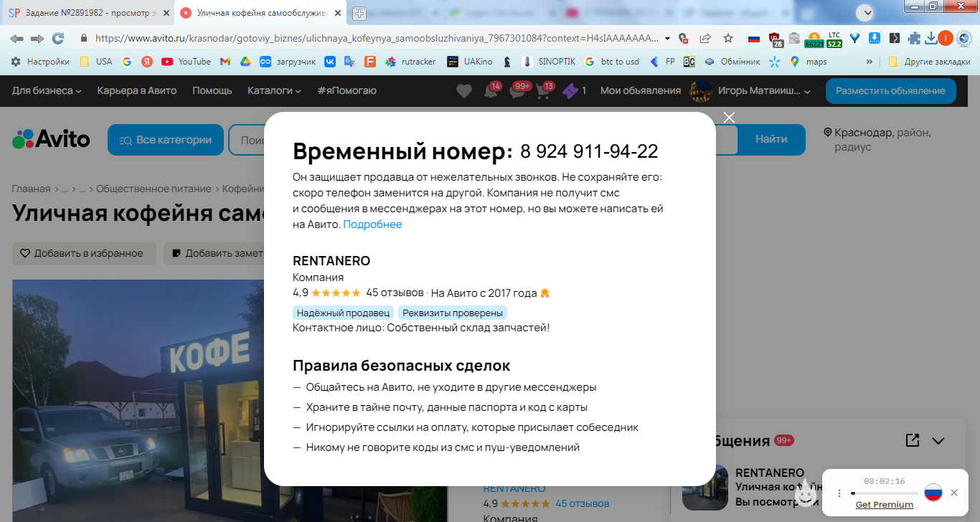This screenshot has height=522, width=980.
Task: Open the Обмінник bookmark
Action: tap(732, 62)
